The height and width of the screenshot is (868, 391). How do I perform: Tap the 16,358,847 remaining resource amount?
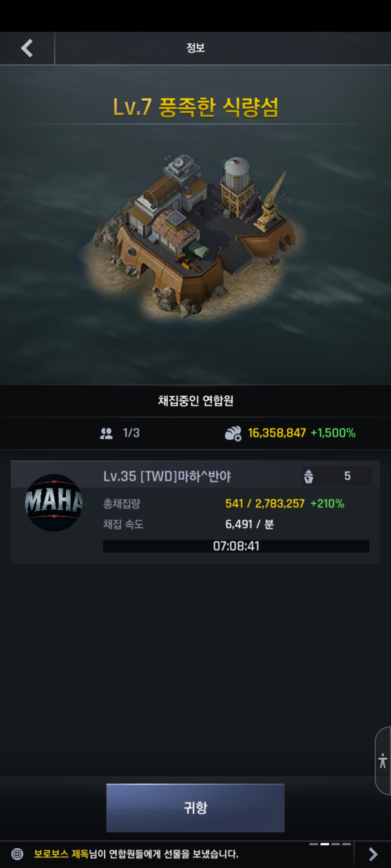[277, 433]
